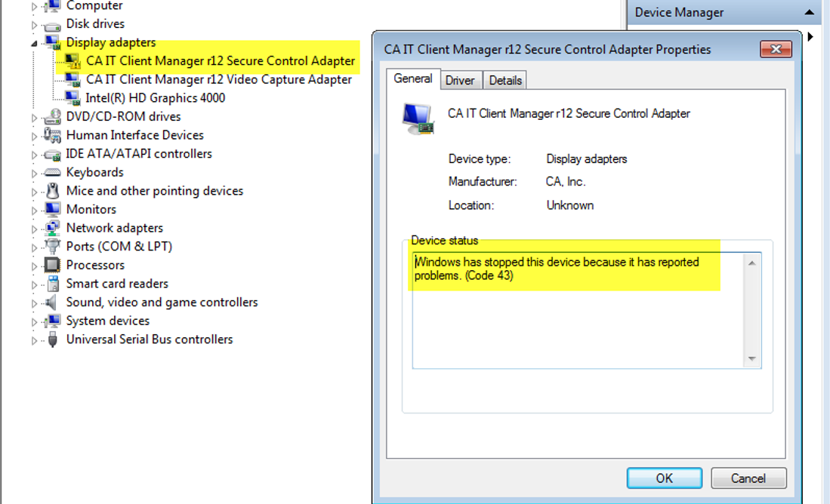Select the Smart card readers entry

click(117, 284)
